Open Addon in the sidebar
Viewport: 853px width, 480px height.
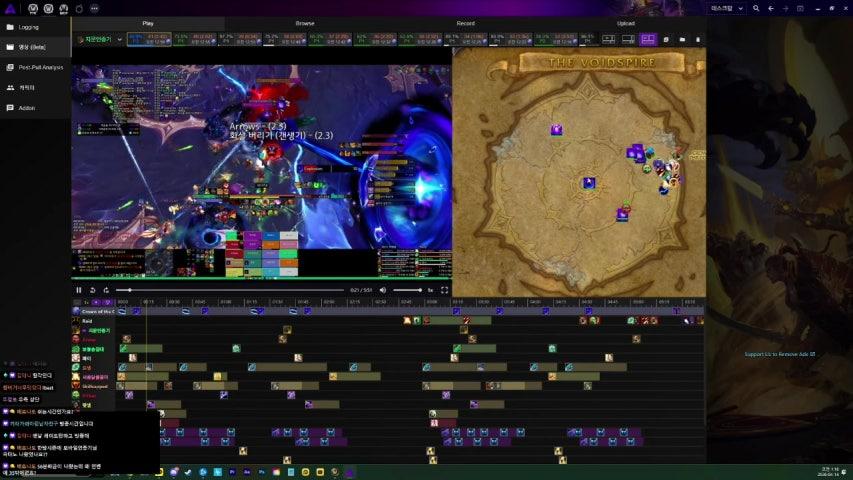click(35, 108)
